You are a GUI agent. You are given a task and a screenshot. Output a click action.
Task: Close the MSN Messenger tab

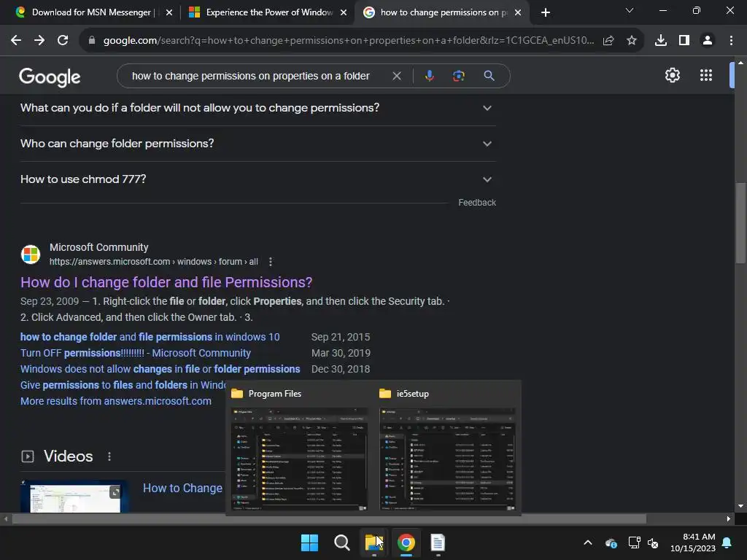[x=169, y=12]
